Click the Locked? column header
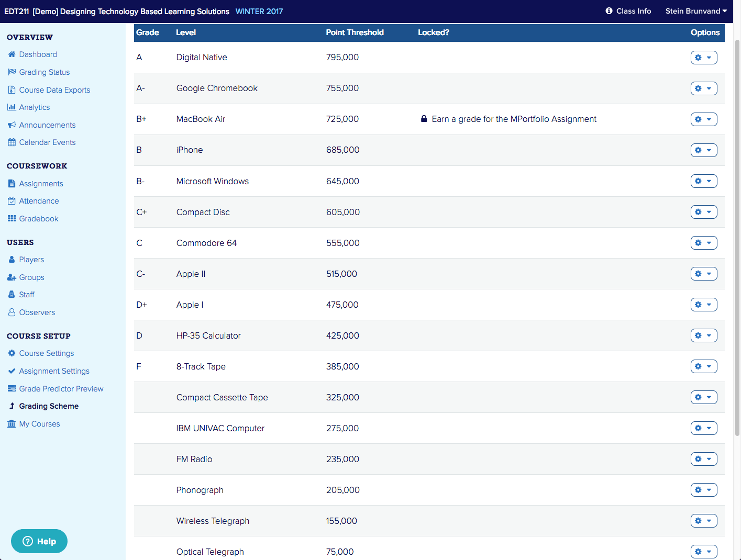Image resolution: width=741 pixels, height=560 pixels. (x=434, y=32)
